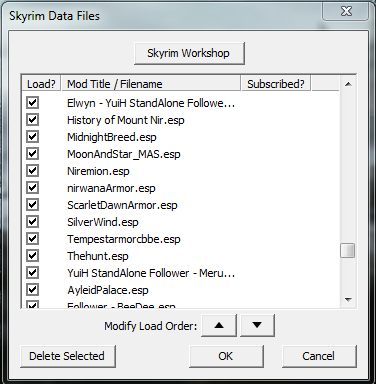The image size is (376, 384).
Task: Click the Load? column header
Action: coord(41,84)
